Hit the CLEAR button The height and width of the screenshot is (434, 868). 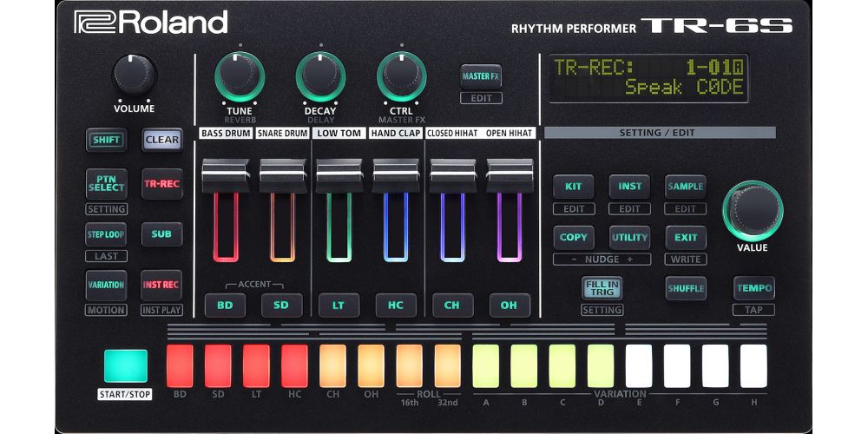point(161,140)
